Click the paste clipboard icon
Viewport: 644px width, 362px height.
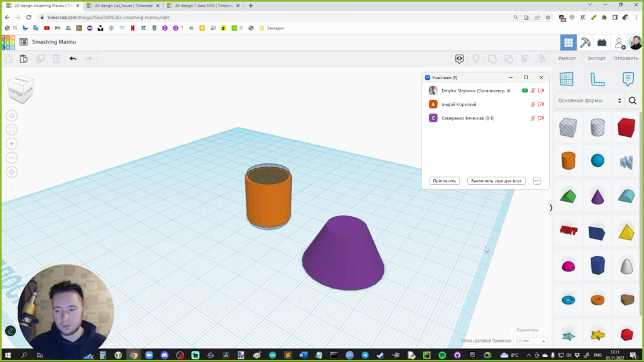24,58
